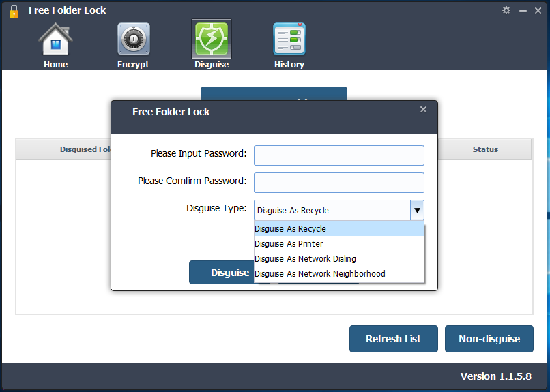550x392 pixels.
Task: Focus the Please Input Password field
Action: click(x=339, y=155)
